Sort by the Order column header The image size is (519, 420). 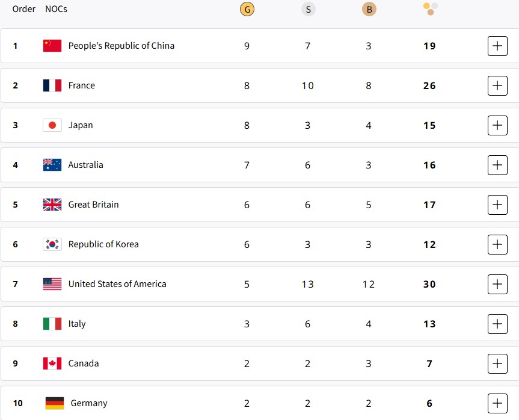tap(24, 9)
